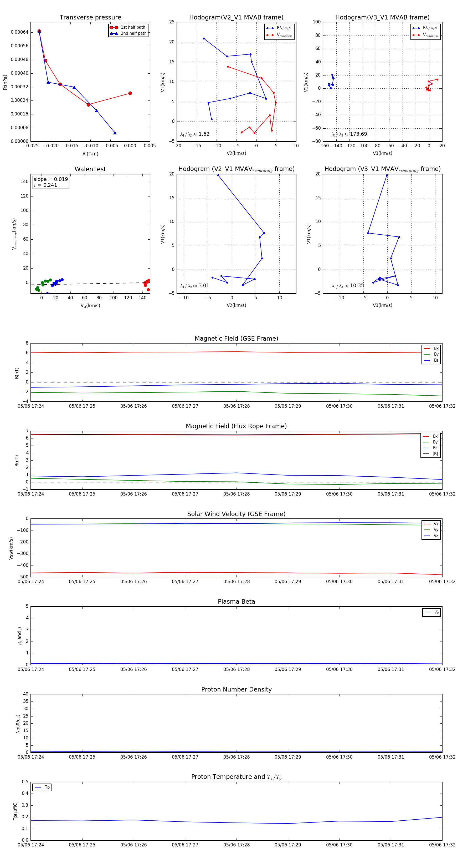Click the βp legend in Plasma Beta plot
Screen dimensions: 473x868
pyautogui.click(x=431, y=612)
